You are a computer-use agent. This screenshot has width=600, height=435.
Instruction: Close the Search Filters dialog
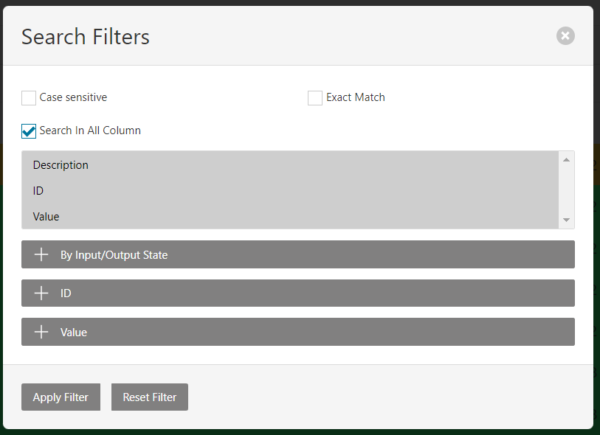[565, 36]
